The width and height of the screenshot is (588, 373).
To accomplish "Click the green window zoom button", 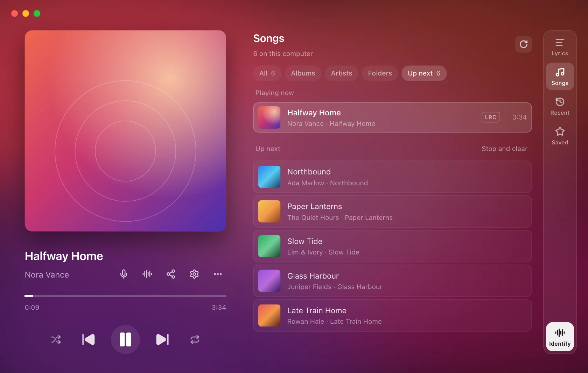I will tap(37, 13).
